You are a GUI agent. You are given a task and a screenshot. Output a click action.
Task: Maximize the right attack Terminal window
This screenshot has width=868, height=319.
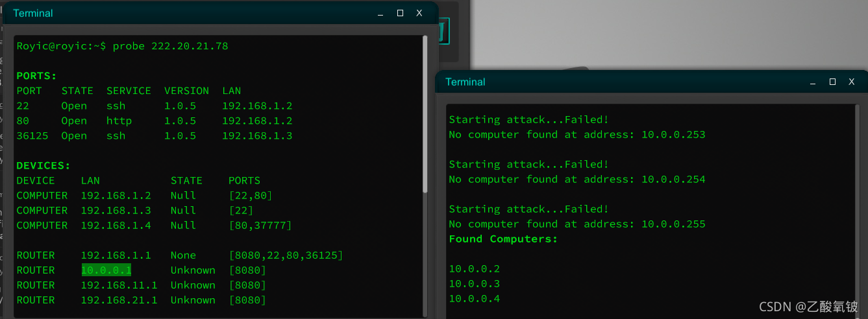click(x=832, y=82)
